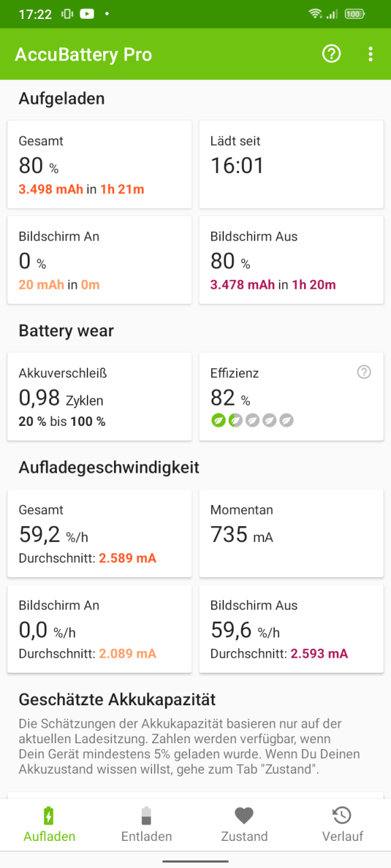Tap the Zustand heart icon
Viewport: 391px width, 868px height.
coord(244,815)
